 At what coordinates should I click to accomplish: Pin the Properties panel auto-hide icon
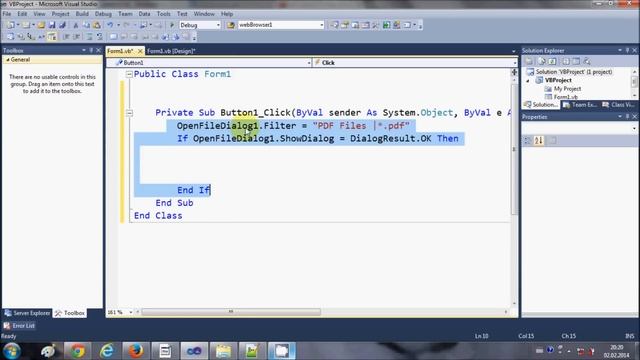627,117
